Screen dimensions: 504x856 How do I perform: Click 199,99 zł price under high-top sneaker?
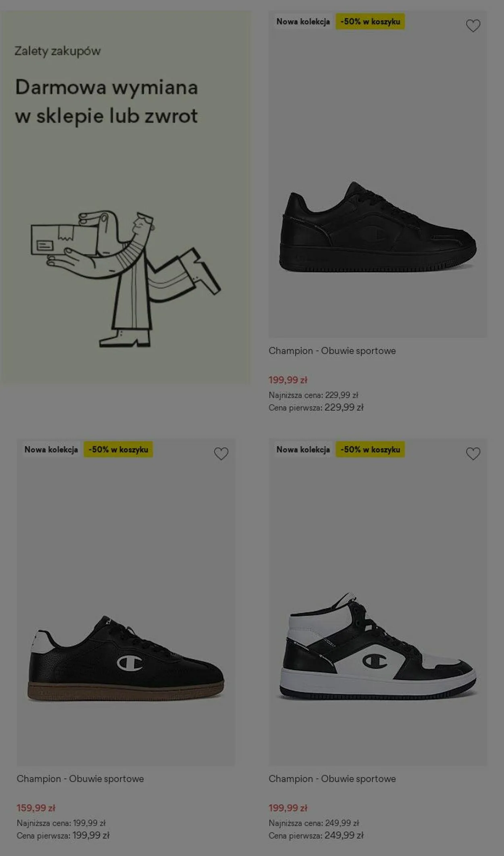click(288, 808)
